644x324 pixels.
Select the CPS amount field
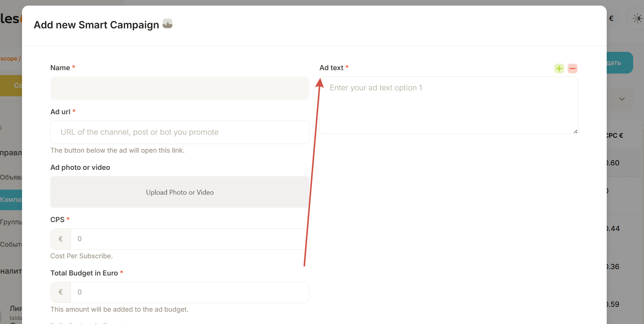(x=189, y=239)
